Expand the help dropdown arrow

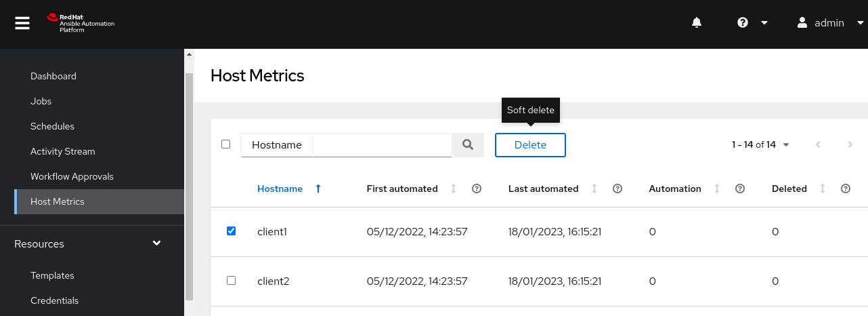(764, 22)
